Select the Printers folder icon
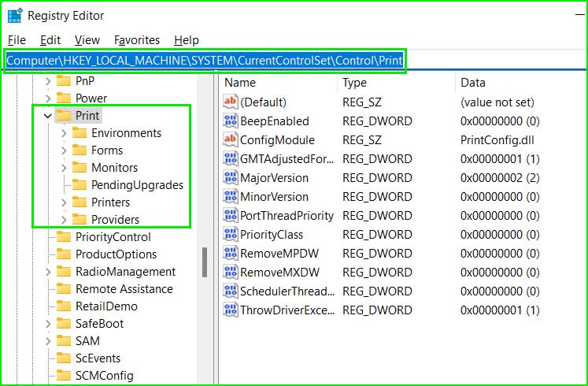 click(x=80, y=202)
